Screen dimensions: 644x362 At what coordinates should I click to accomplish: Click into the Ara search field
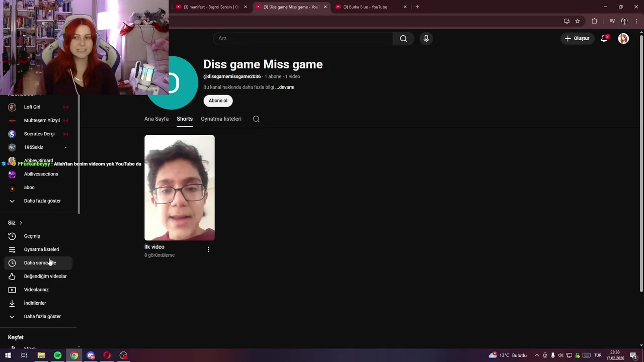(x=303, y=39)
